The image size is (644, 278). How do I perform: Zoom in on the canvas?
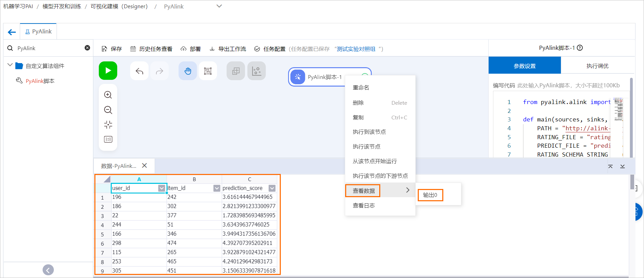[x=108, y=95]
